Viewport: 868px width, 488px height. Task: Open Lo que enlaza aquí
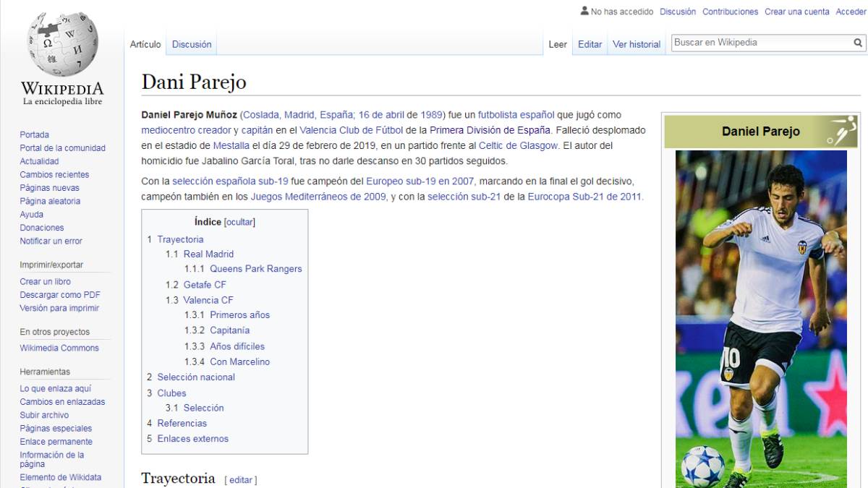pos(55,389)
